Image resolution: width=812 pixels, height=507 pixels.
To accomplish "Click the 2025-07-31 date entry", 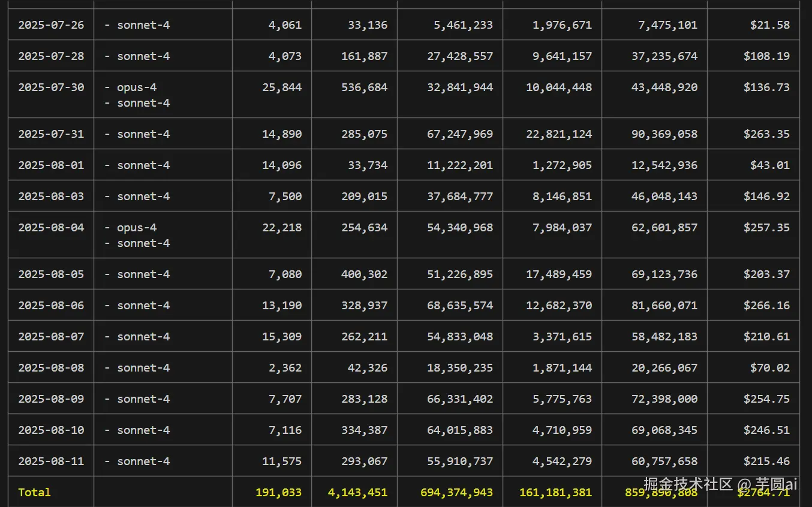I will tap(51, 134).
